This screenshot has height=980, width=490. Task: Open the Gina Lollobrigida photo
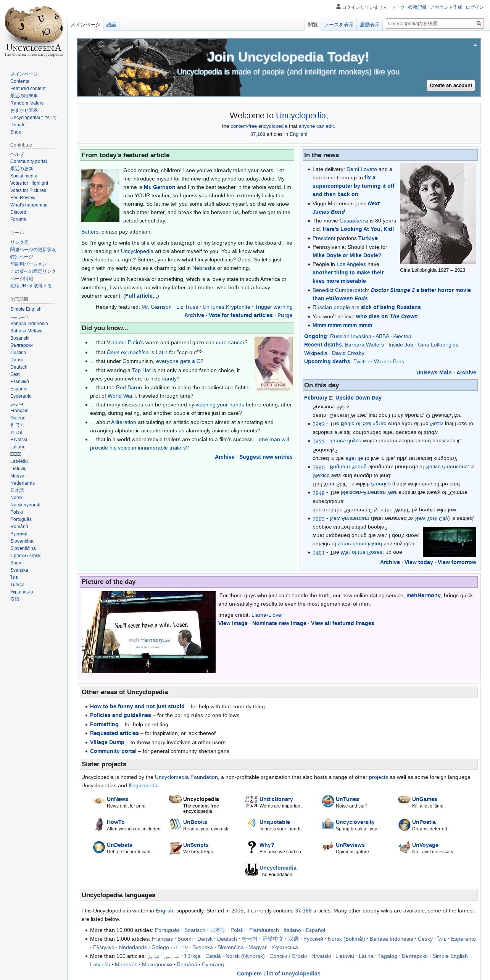click(438, 214)
